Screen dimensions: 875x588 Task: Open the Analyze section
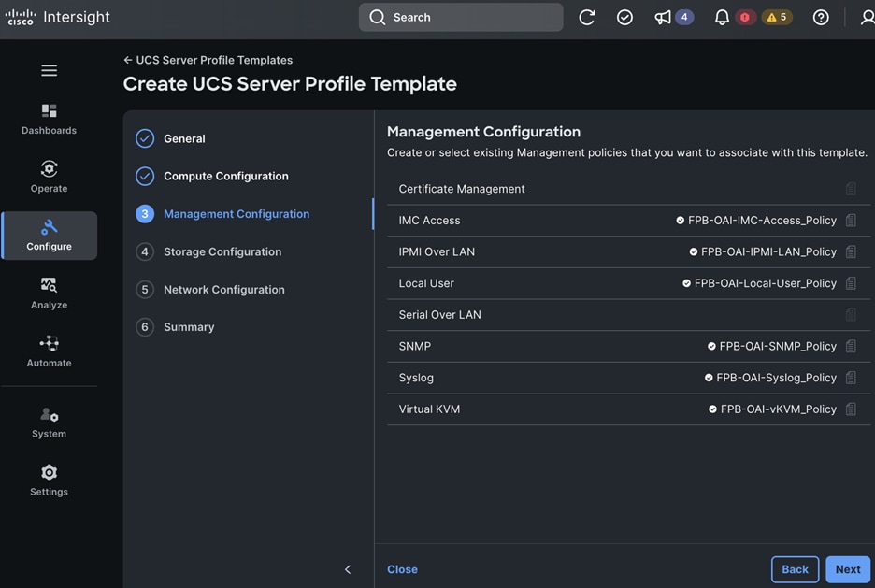point(50,294)
